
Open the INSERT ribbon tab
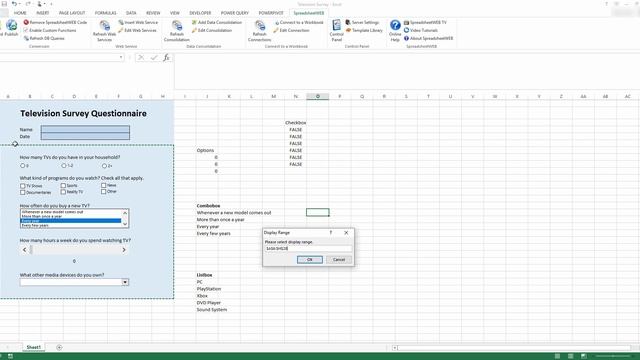tap(43, 13)
